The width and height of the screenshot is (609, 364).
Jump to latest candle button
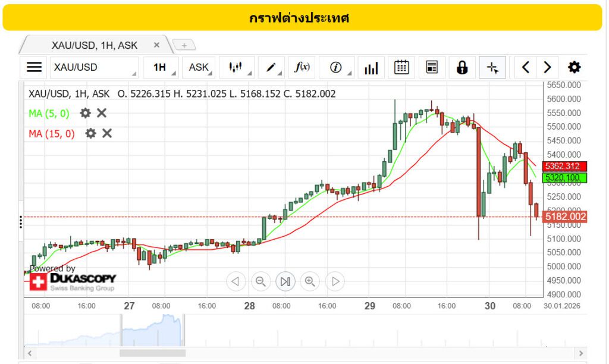tap(285, 281)
